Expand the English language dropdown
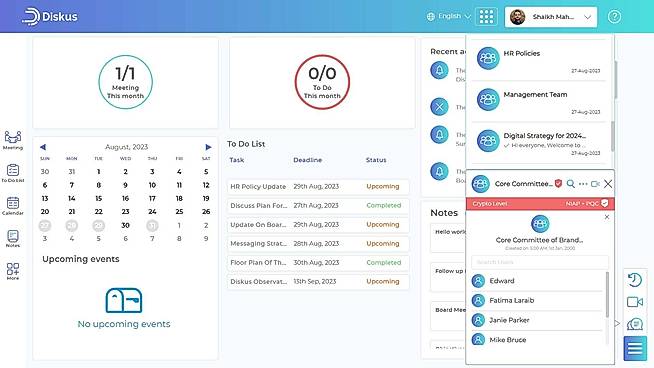654x368 pixels. (x=449, y=16)
